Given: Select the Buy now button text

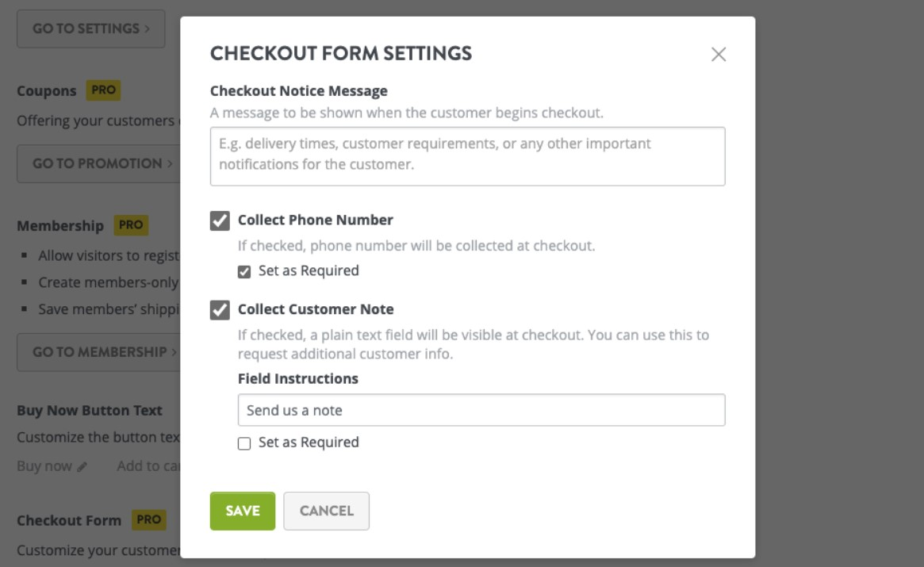Looking at the screenshot, I should (44, 466).
